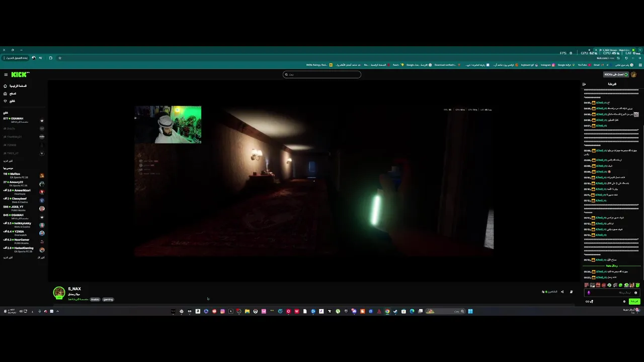
Task: Open the Windows Start button in taskbar
Action: point(470,311)
